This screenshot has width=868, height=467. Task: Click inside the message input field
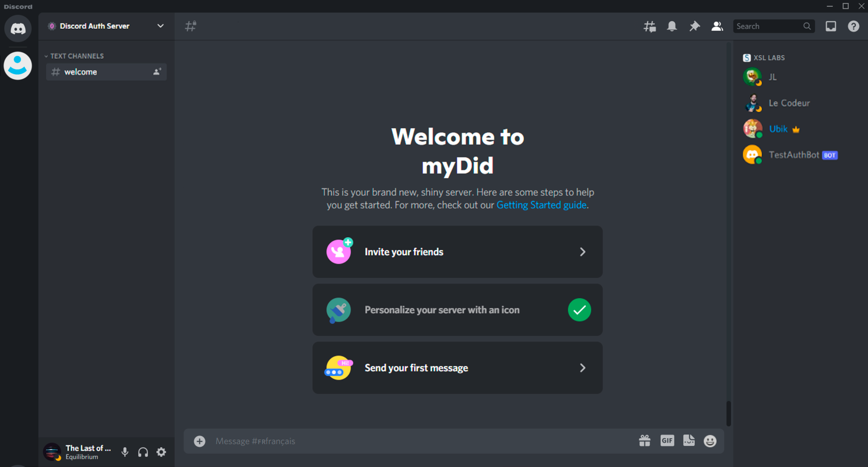[381, 441]
